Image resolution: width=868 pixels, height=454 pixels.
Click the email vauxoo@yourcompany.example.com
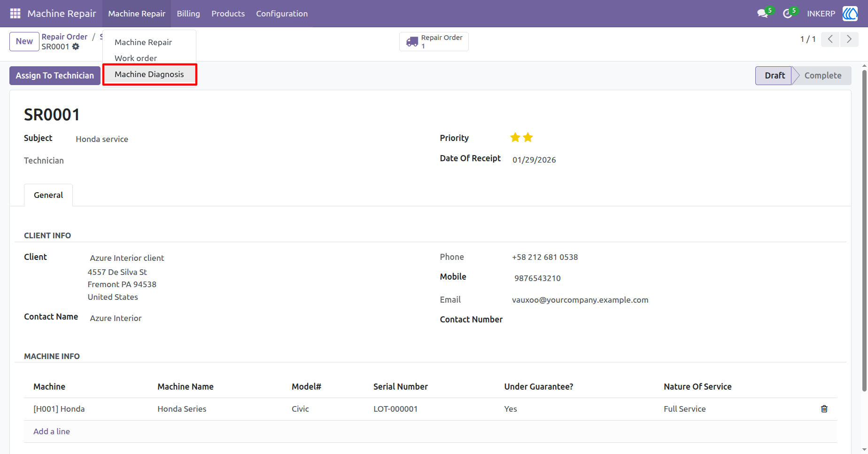click(x=580, y=300)
